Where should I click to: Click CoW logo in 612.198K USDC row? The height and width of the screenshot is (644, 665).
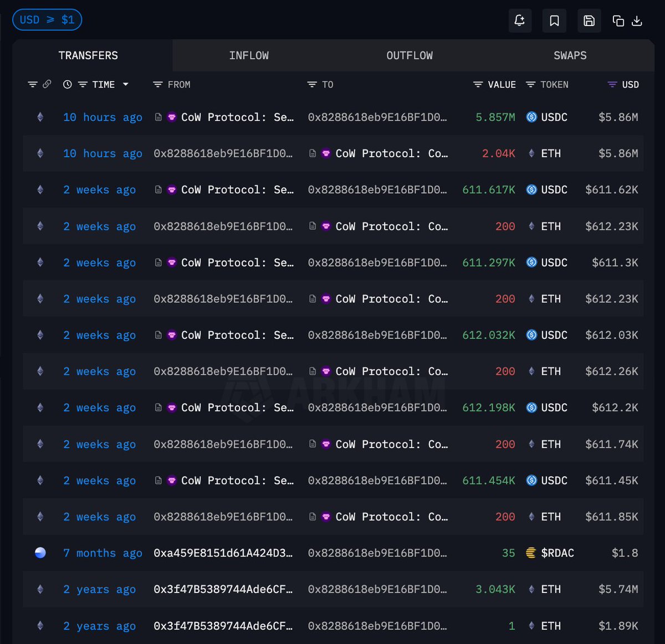click(172, 408)
